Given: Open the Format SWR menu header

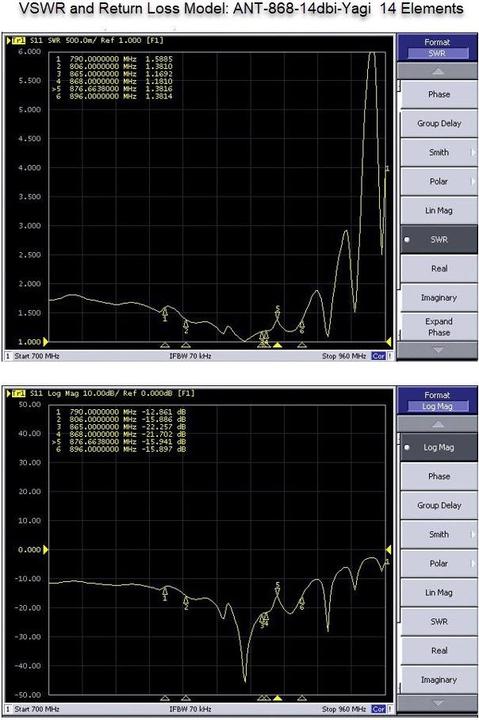Looking at the screenshot, I should (437, 48).
